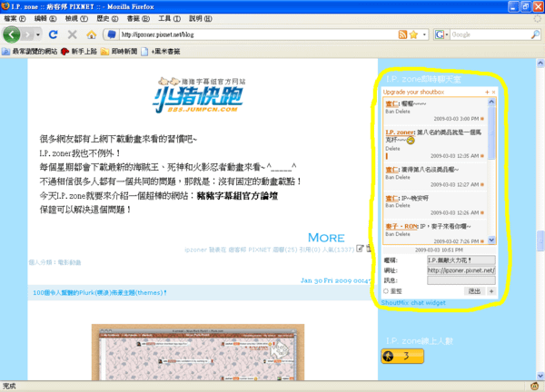Click the smiley emoticon in I.P. zoner message

pos(411,141)
